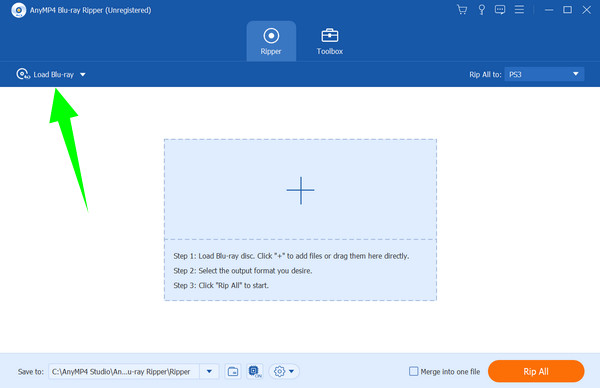
Task: Click the Step 3 Rip All text
Action: click(x=221, y=285)
